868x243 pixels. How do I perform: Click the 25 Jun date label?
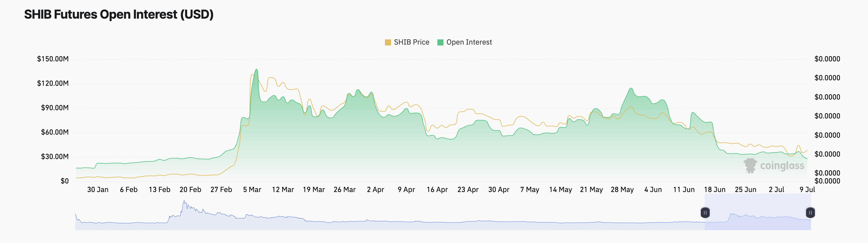(746, 190)
